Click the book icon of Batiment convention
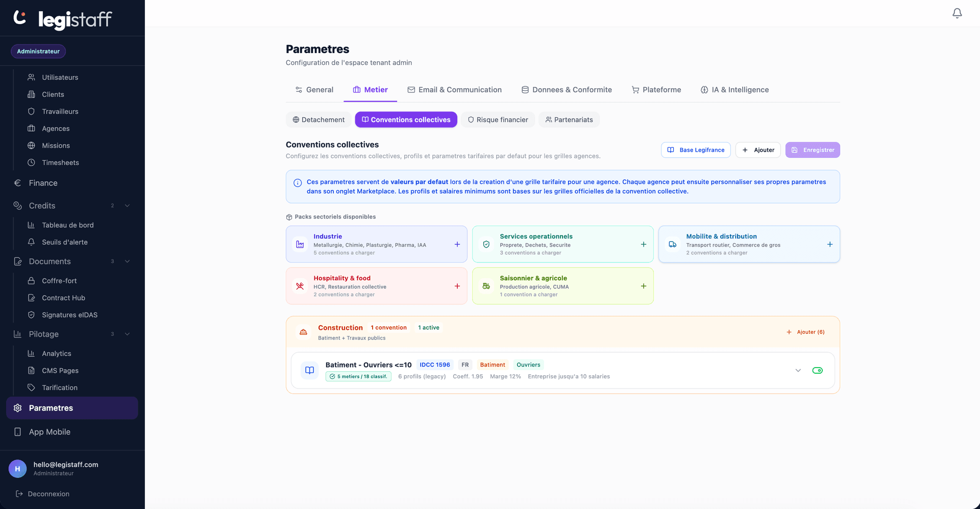Image resolution: width=980 pixels, height=509 pixels. pyautogui.click(x=309, y=370)
